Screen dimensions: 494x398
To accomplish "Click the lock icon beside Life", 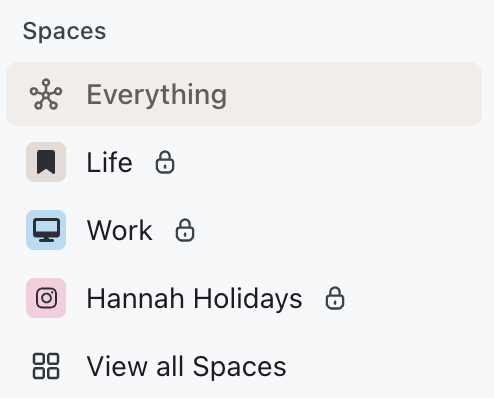I will pos(165,162).
